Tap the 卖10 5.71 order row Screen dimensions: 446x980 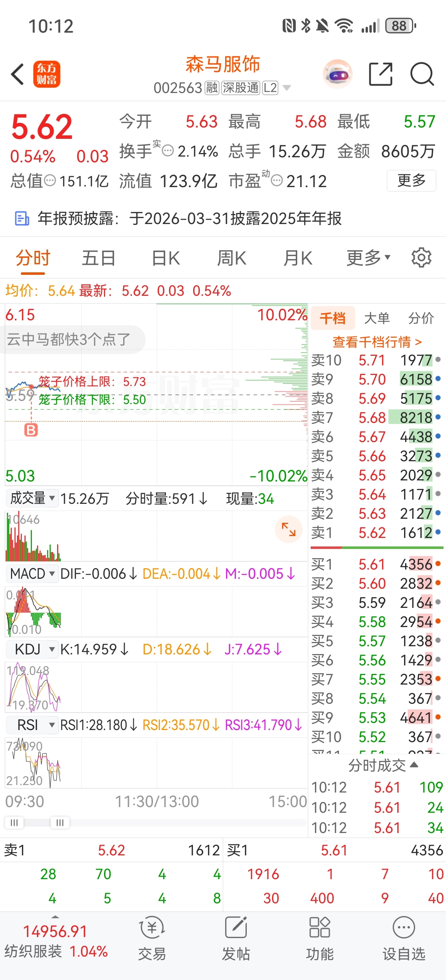pos(376,360)
